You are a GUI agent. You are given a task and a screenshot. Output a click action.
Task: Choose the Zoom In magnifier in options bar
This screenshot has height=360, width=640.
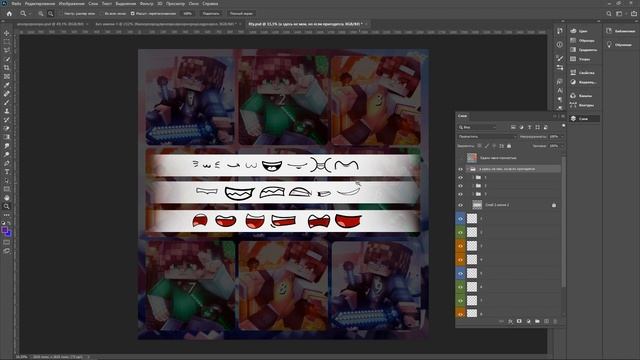tap(40, 13)
